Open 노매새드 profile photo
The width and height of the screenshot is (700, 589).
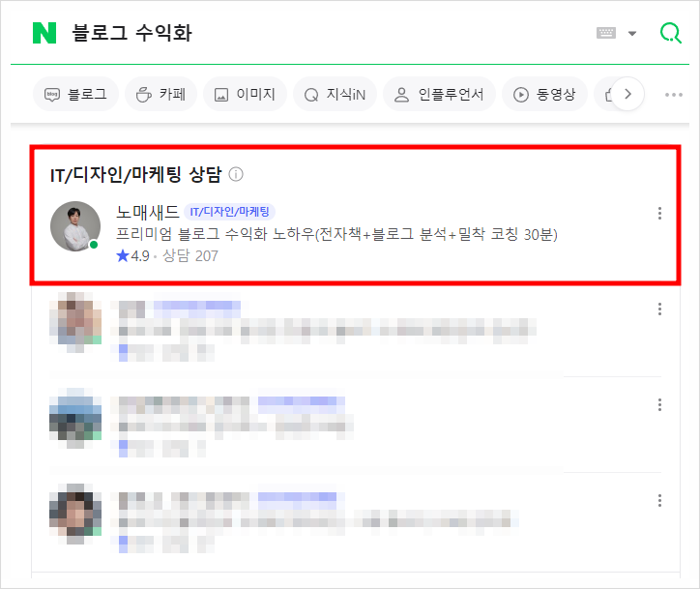[x=75, y=226]
